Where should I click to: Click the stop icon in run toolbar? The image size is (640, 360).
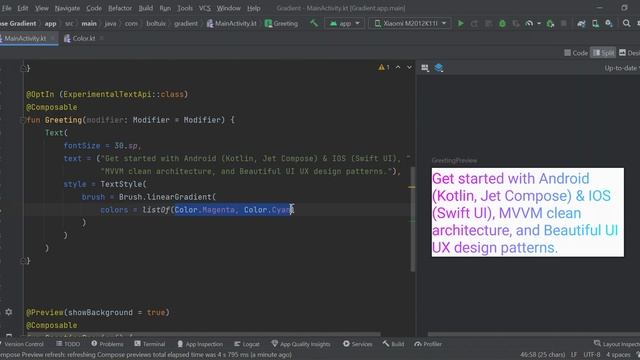pos(564,24)
